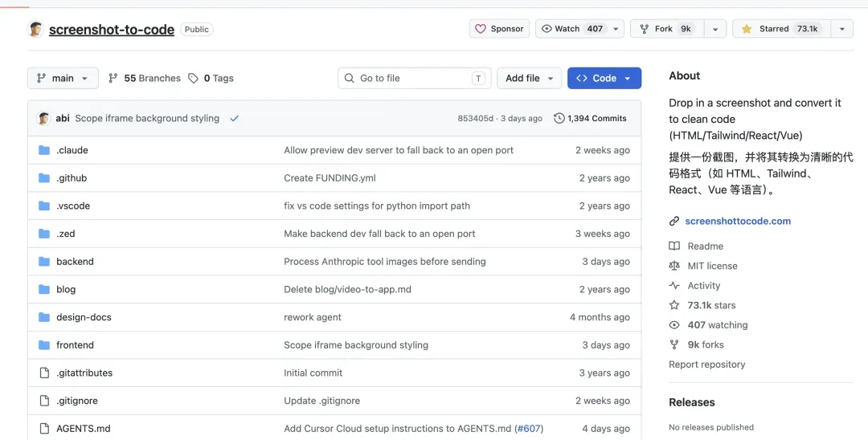Click the branch icon beside 55 Branches
Image resolution: width=868 pixels, height=440 pixels.
pos(113,78)
